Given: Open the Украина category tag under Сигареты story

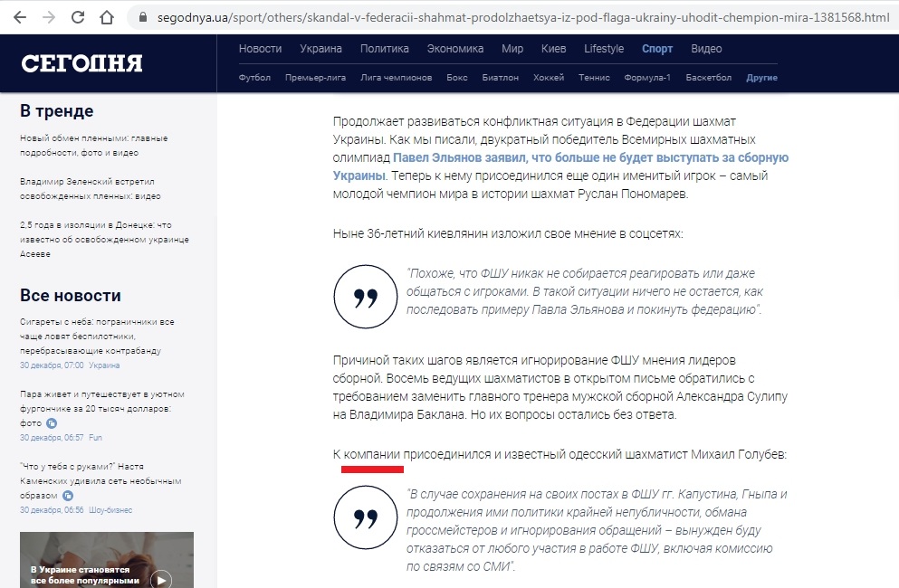Looking at the screenshot, I should [104, 365].
